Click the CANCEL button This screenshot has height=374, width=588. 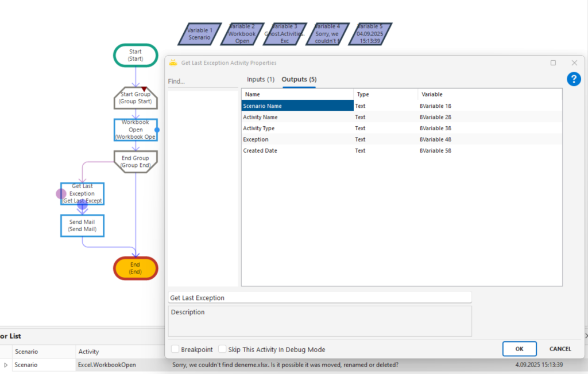tap(560, 349)
